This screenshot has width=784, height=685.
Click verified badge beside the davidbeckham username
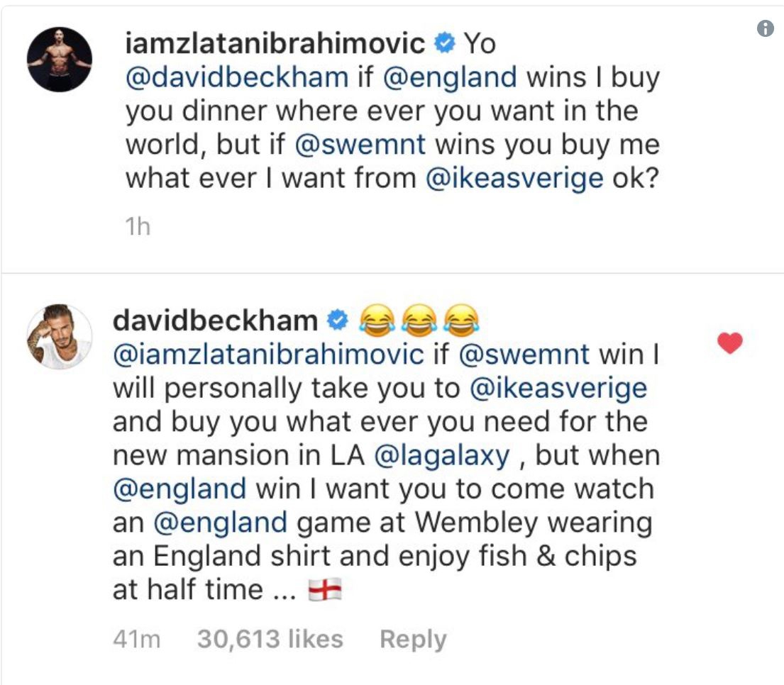click(337, 321)
